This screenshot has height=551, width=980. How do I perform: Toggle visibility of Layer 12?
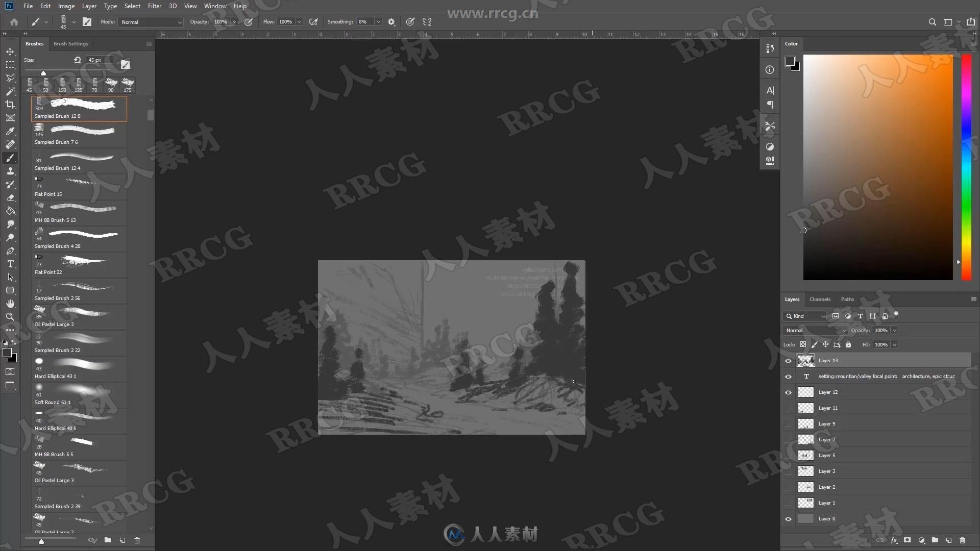788,391
